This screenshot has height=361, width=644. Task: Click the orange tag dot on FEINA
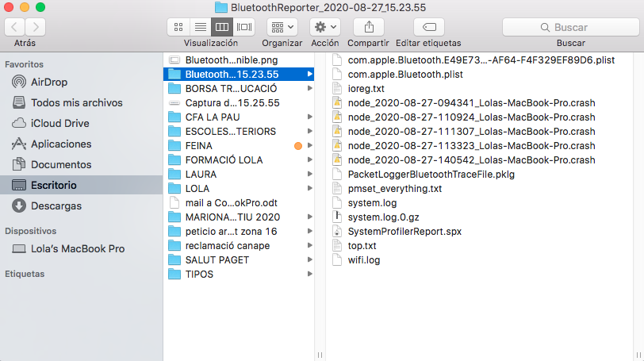click(298, 146)
